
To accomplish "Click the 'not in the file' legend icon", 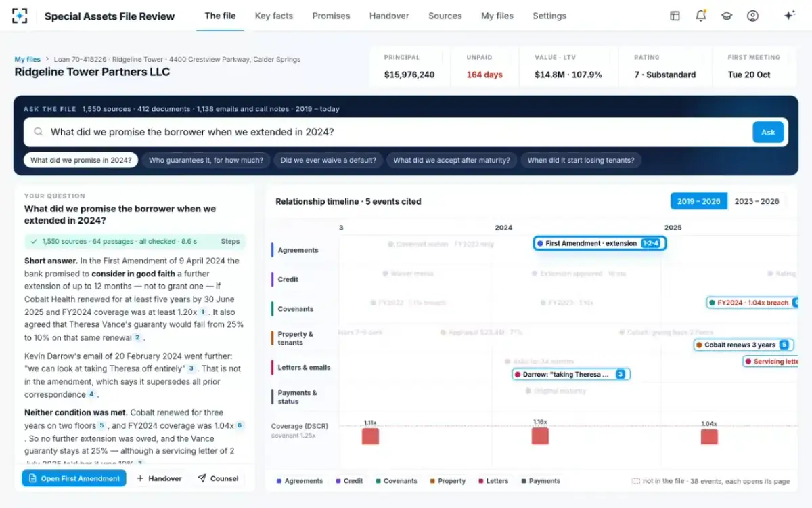I will (635, 481).
